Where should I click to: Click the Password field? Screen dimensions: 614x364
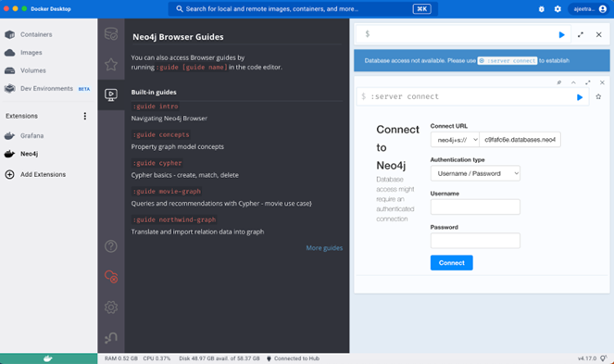click(475, 241)
